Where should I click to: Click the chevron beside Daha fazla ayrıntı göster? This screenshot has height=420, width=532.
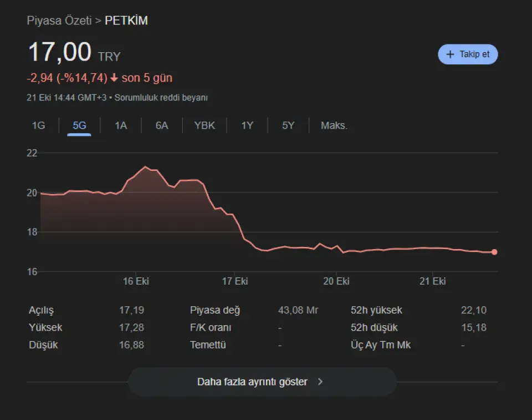320,382
